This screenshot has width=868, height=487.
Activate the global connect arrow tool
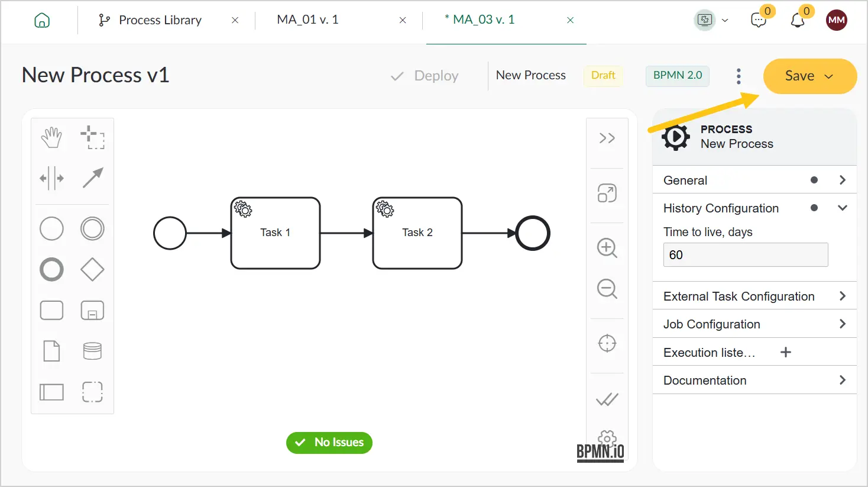tap(92, 178)
